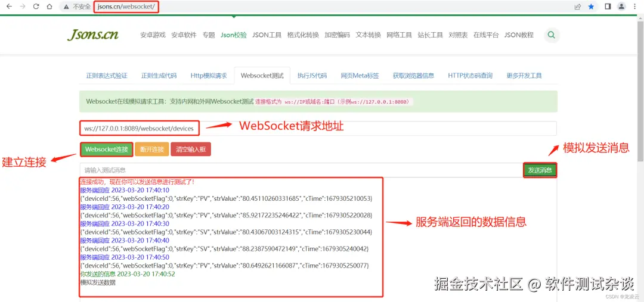This screenshot has height=302, width=644.
Task: Click the 请输入测试消息 message input
Action: [x=302, y=170]
